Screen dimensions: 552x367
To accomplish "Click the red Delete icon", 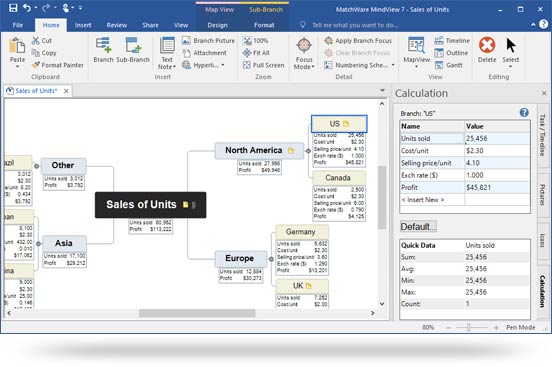I will coord(487,45).
